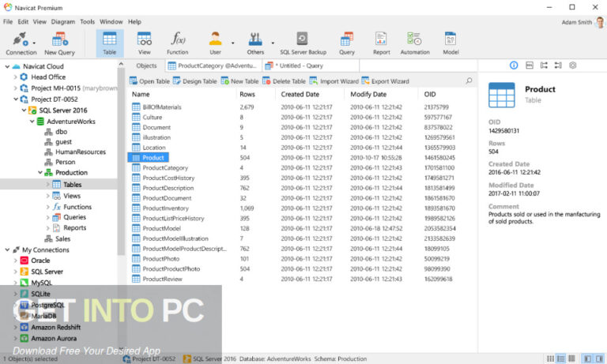Image resolution: width=607 pixels, height=364 pixels.
Task: Collapse the Navicat Cloud tree node
Action: (7, 66)
